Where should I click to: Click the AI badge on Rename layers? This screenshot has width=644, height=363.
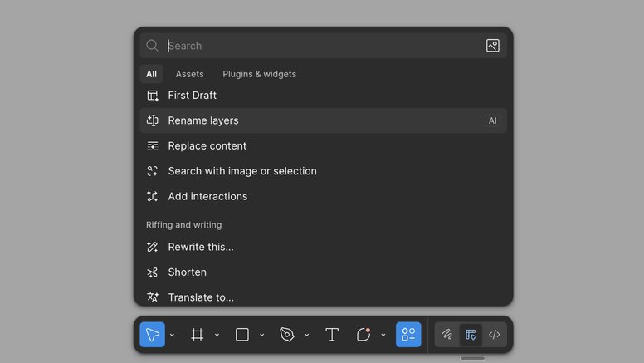pos(492,120)
